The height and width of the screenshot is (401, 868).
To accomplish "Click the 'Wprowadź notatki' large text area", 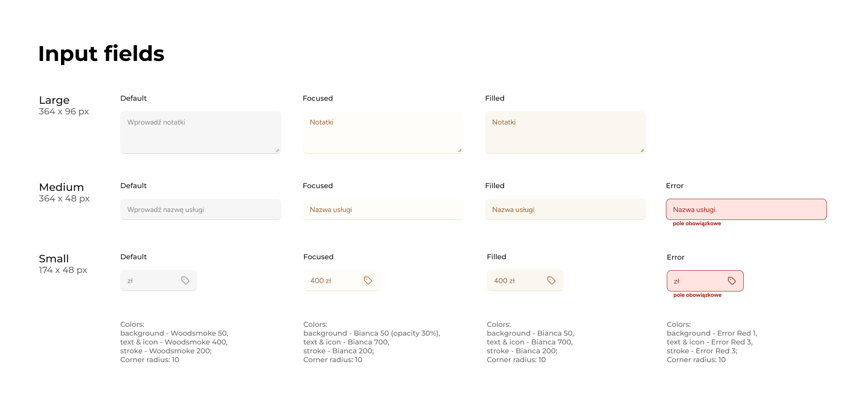I will point(200,132).
